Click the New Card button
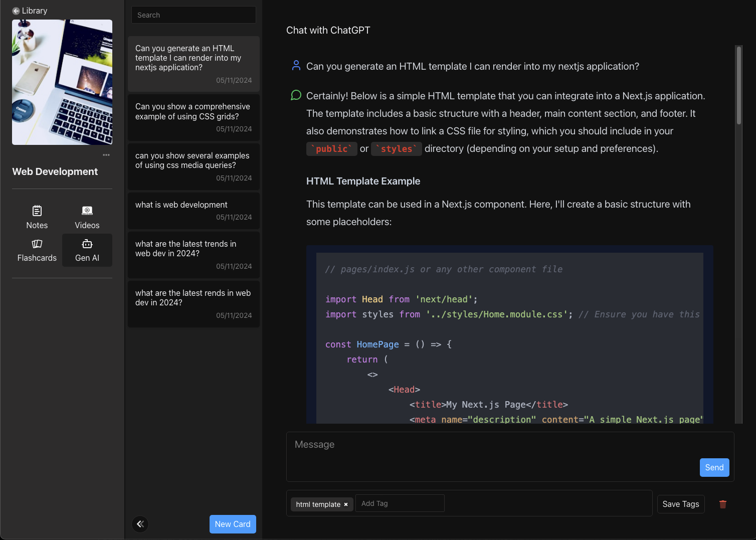Viewport: 756px width, 540px height. 233,524
